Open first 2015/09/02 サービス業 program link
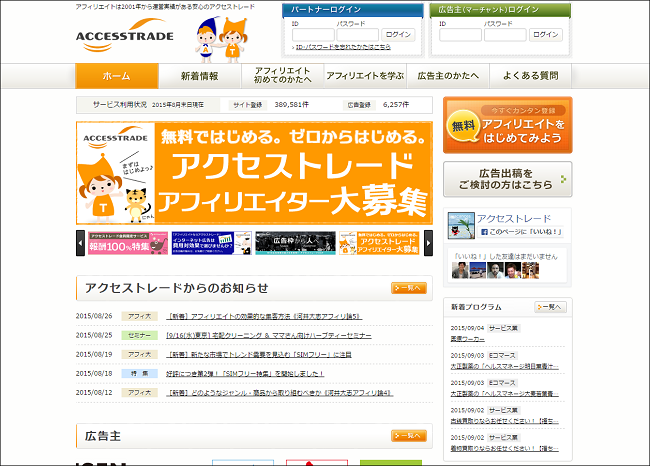Screen dimensions: 650x466 (504, 421)
